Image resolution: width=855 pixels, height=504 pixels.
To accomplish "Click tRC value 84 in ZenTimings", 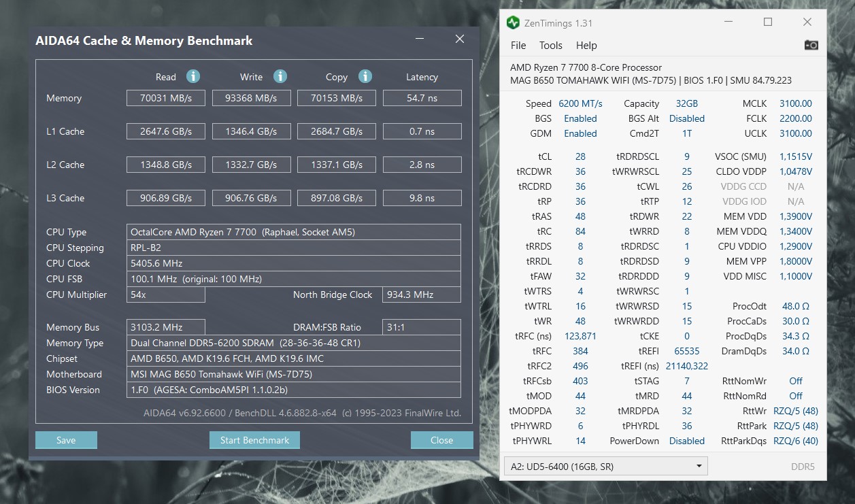I will click(580, 231).
